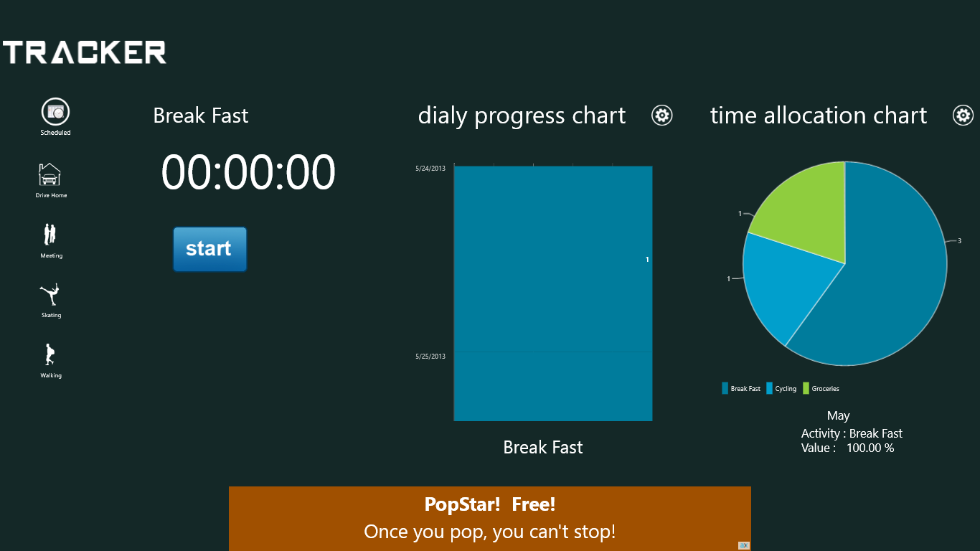Image resolution: width=980 pixels, height=551 pixels.
Task: Open the Scheduled activities icon
Action: [55, 112]
